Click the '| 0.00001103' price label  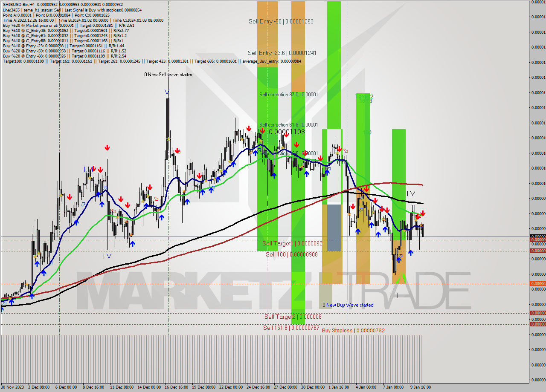(x=285, y=132)
